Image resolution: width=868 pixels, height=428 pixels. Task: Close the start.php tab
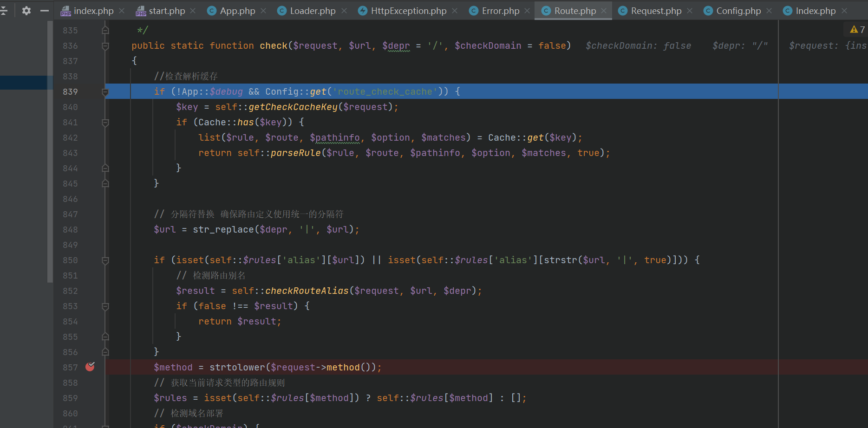tap(193, 11)
